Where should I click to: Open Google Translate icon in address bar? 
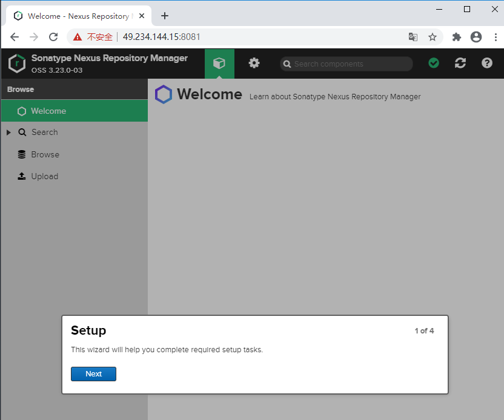coord(413,37)
